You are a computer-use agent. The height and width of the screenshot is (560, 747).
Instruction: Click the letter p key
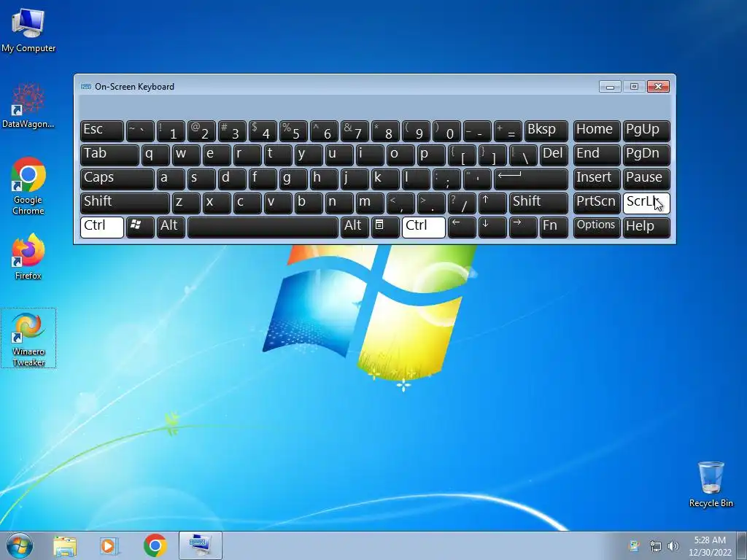(431, 155)
